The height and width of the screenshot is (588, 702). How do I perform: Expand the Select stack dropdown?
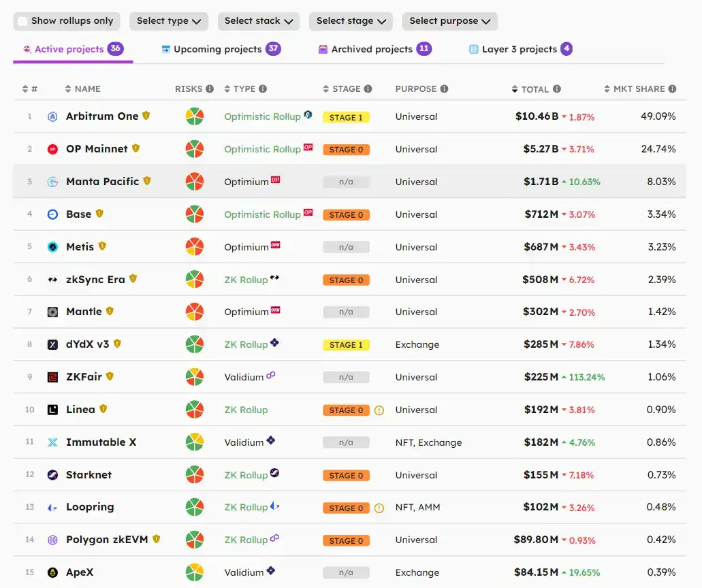[x=259, y=21]
